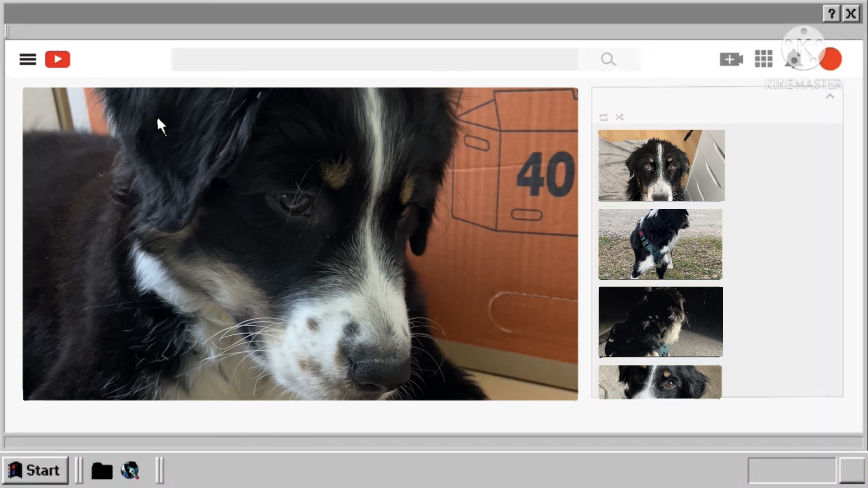
Task: Collapse the playlist panel with chevron
Action: (x=830, y=97)
